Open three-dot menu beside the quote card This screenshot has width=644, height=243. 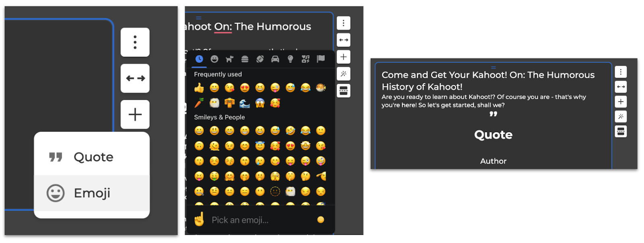tap(621, 72)
